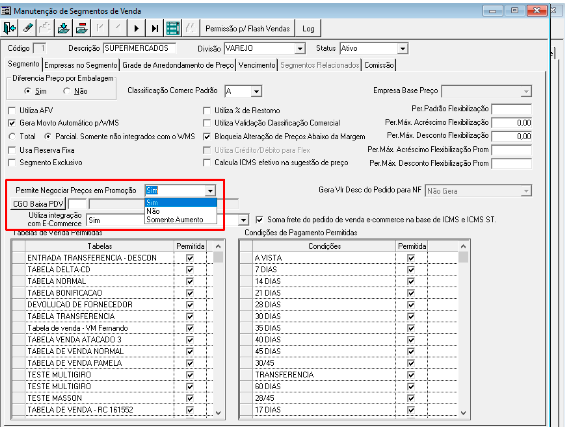Click the Descrição SUPERMERCADOS field

[139, 48]
